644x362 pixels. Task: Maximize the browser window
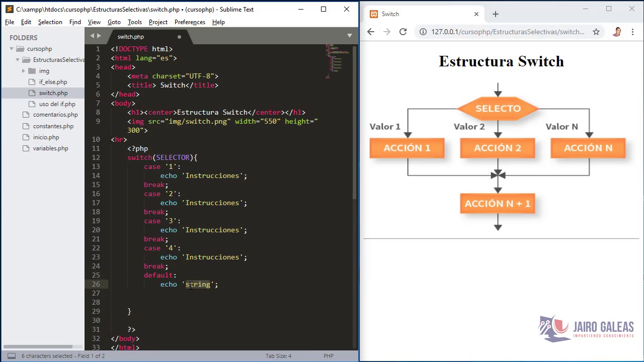point(609,9)
